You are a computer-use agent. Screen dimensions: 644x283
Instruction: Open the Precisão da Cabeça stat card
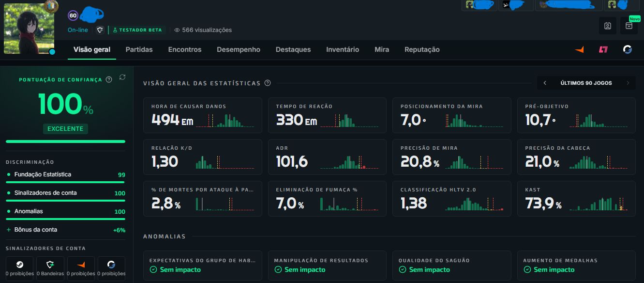click(576, 157)
